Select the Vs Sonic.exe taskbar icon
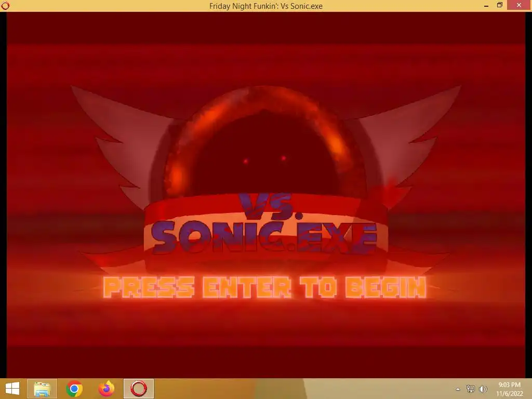The width and height of the screenshot is (532, 399). point(139,389)
